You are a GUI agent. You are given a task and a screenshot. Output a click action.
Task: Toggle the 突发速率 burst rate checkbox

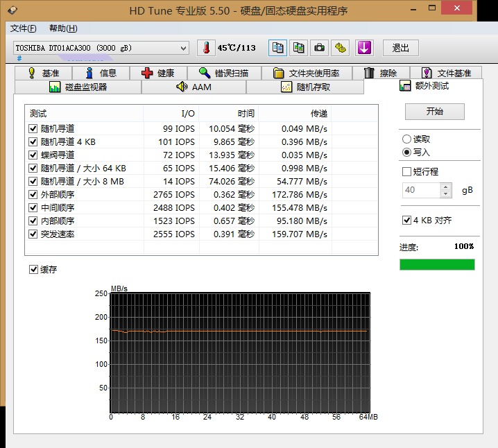33,234
